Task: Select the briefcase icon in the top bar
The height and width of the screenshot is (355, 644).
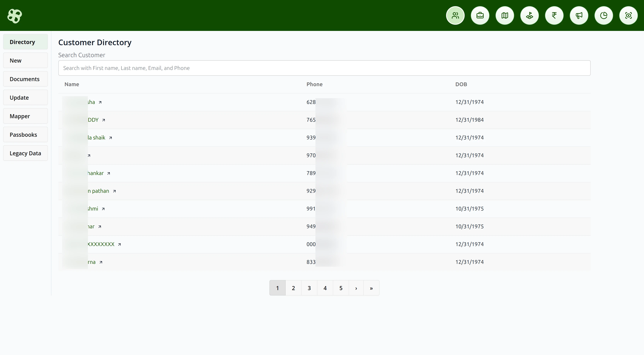Action: [x=480, y=15]
